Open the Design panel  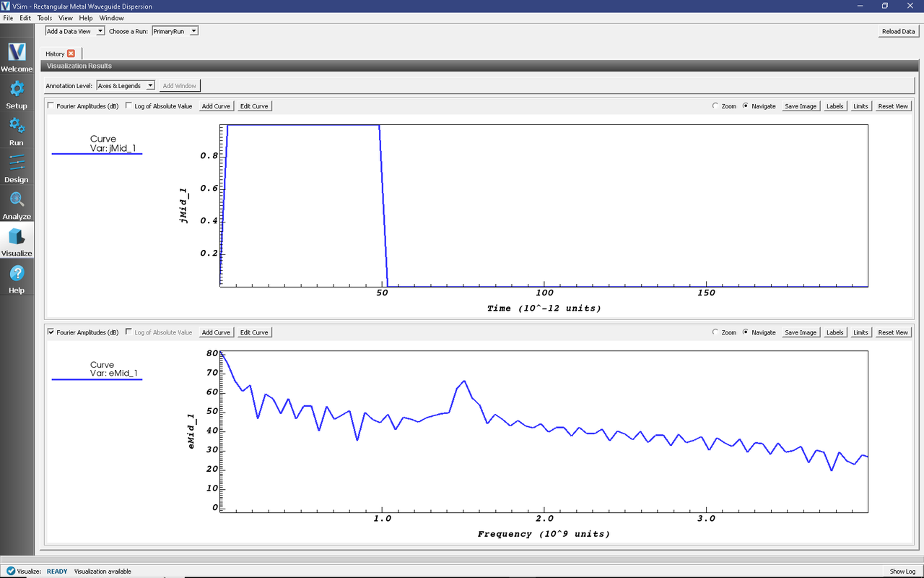(x=17, y=168)
